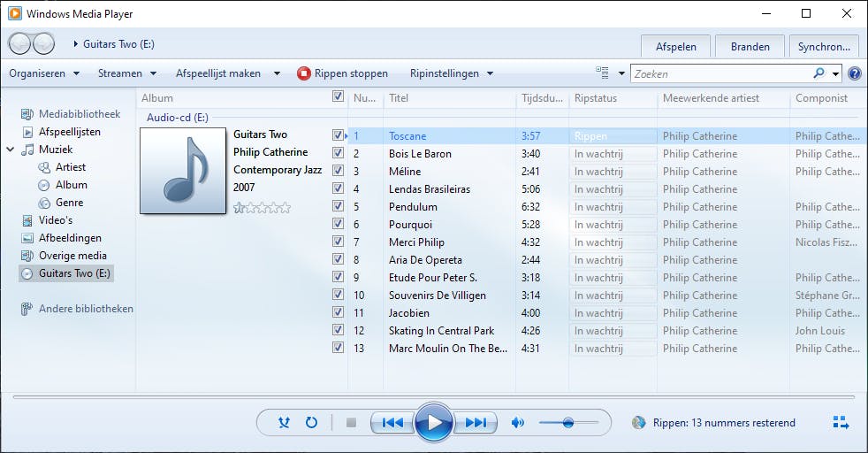Viewport: 868px width, 453px height.
Task: Click the rip progress disc icon
Action: tap(639, 423)
